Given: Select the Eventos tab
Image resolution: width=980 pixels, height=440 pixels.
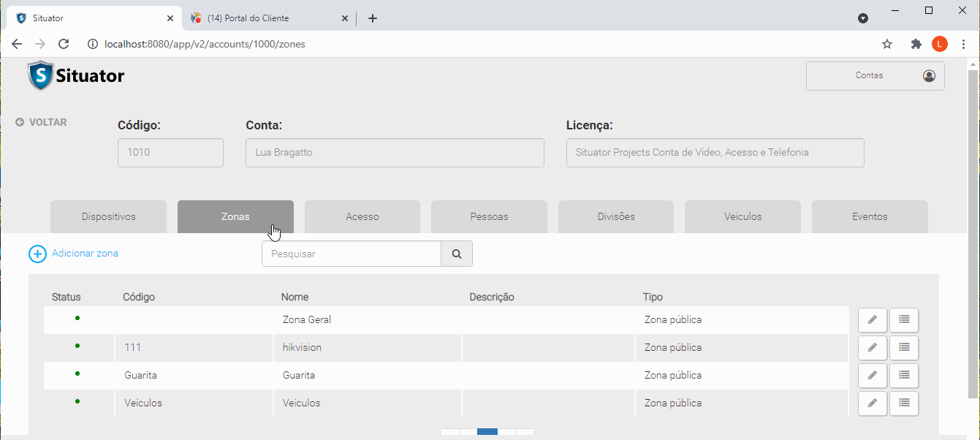Looking at the screenshot, I should [869, 217].
